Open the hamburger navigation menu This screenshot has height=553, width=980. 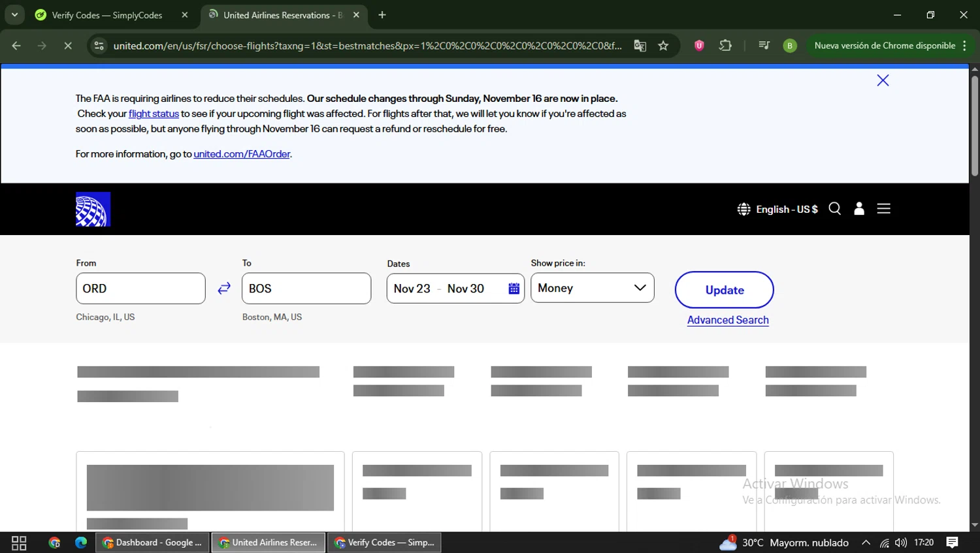tap(884, 209)
